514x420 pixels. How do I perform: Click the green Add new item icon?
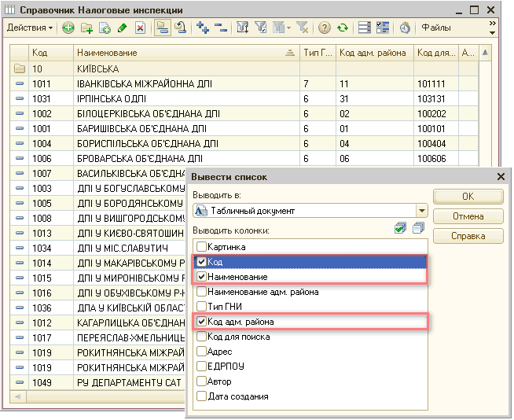pos(68,28)
